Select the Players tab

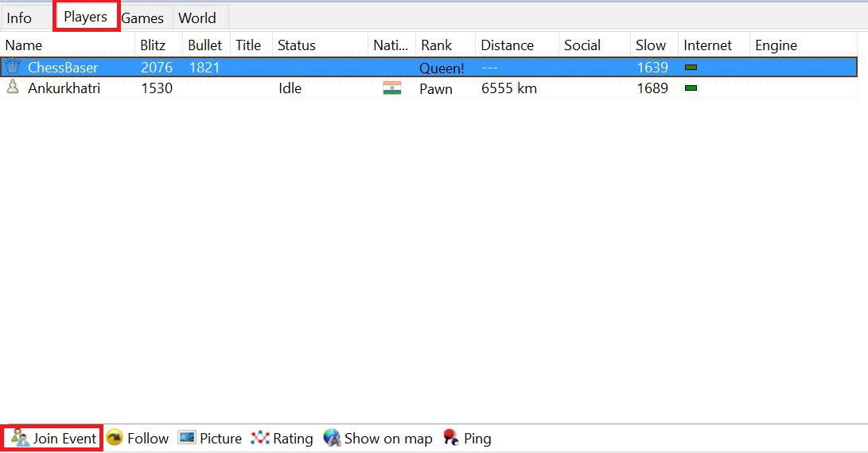click(86, 17)
